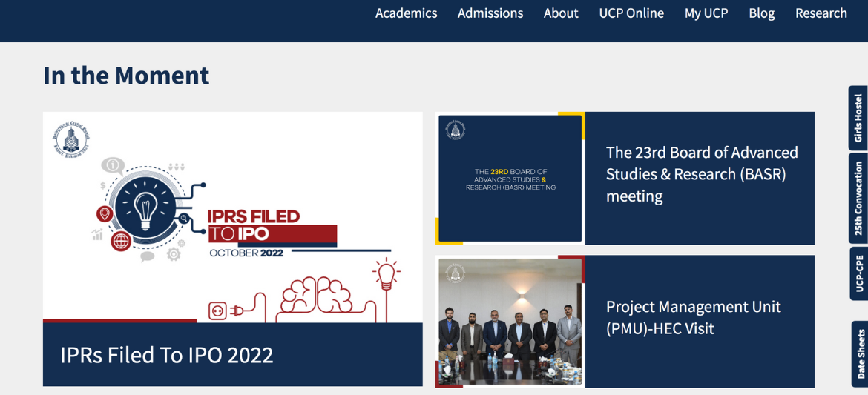
Task: Open the Research menu item
Action: click(x=821, y=13)
